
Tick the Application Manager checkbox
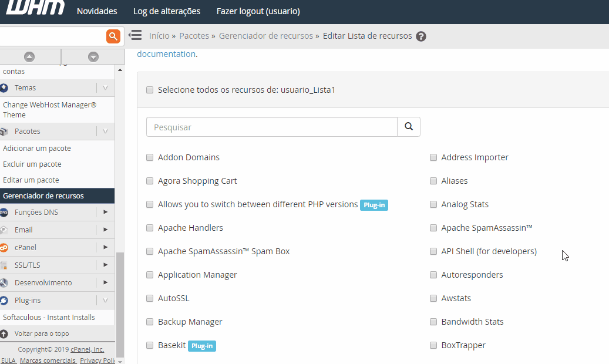(150, 275)
